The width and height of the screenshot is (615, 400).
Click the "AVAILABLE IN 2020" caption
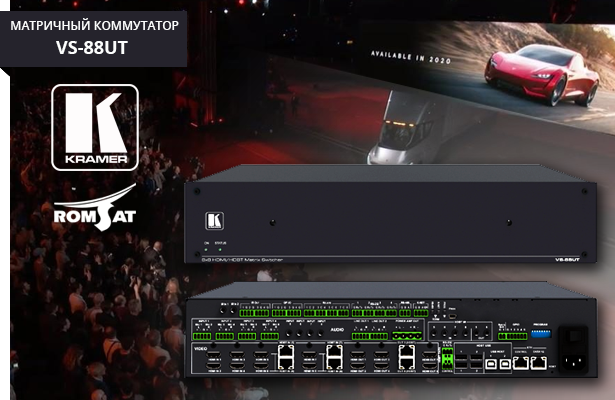(411, 57)
